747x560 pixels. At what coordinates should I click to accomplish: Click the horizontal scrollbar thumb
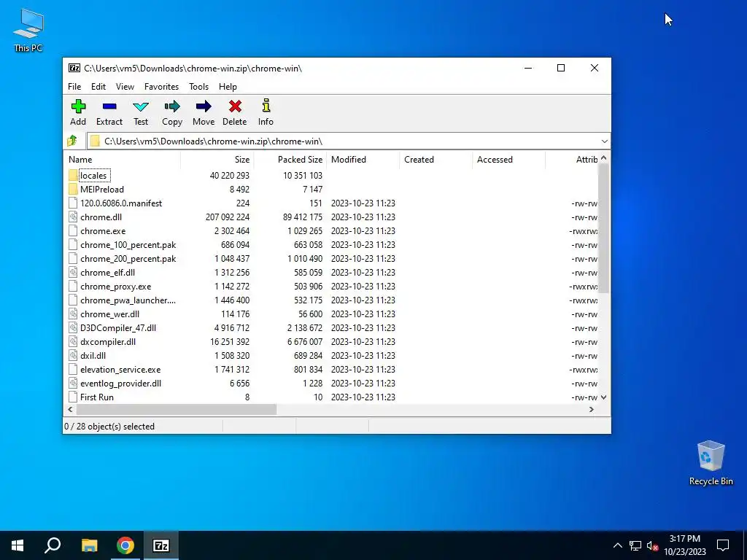[x=177, y=410]
